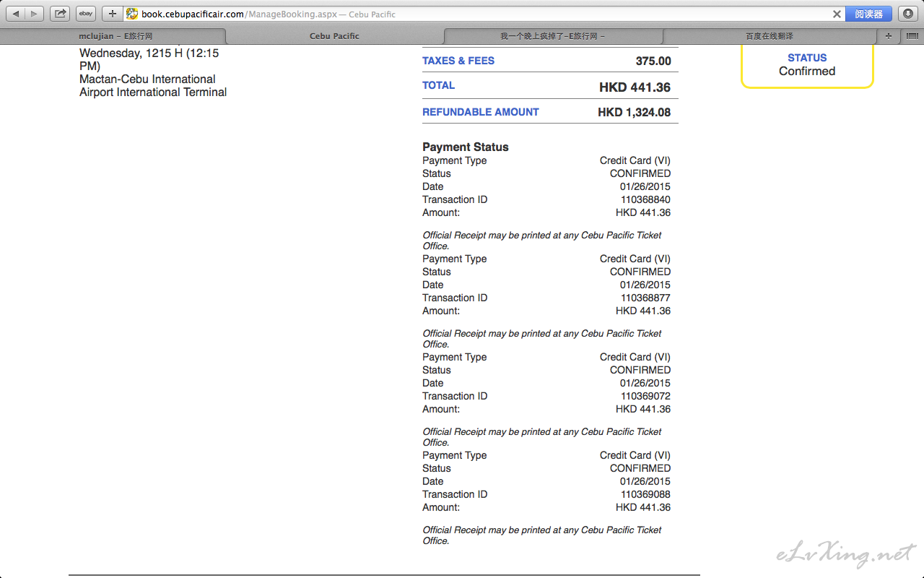924x578 pixels.
Task: Click taxes and fees value 375.00
Action: coord(653,61)
